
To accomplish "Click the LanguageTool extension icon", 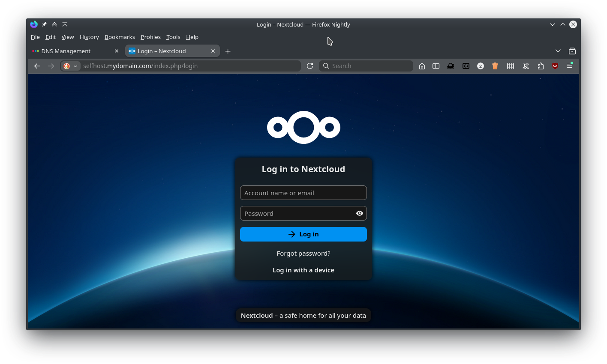I will (x=526, y=66).
